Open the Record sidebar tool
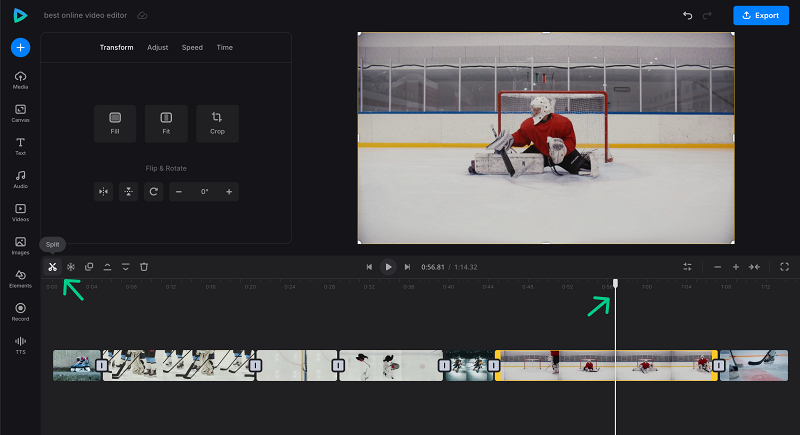The height and width of the screenshot is (435, 800). click(20, 312)
